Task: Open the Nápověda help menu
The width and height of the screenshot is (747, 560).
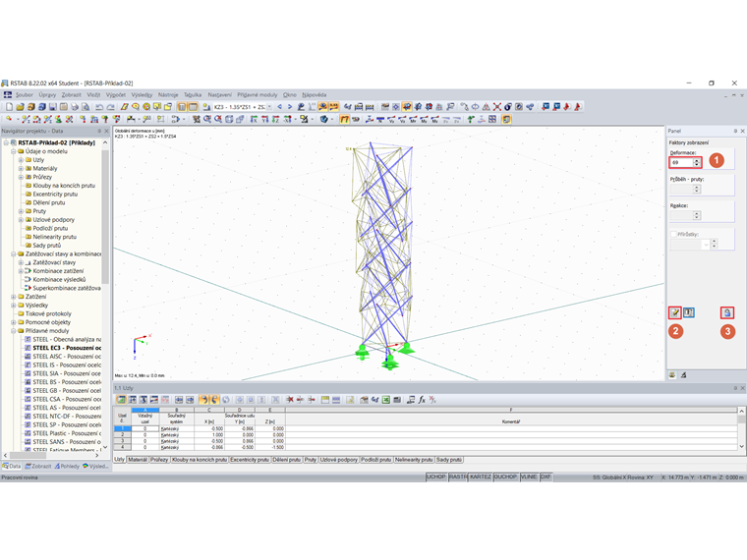Action: (315, 94)
